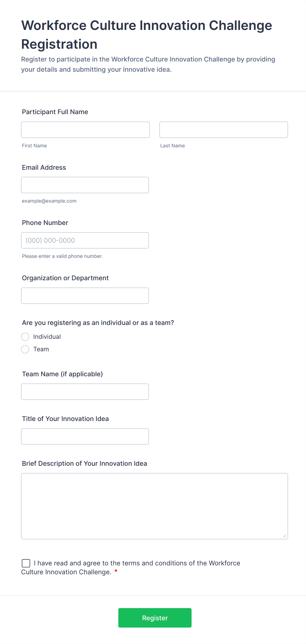The width and height of the screenshot is (306, 644).
Task: Click the "Team Name (if applicable)" label
Action: tap(63, 374)
